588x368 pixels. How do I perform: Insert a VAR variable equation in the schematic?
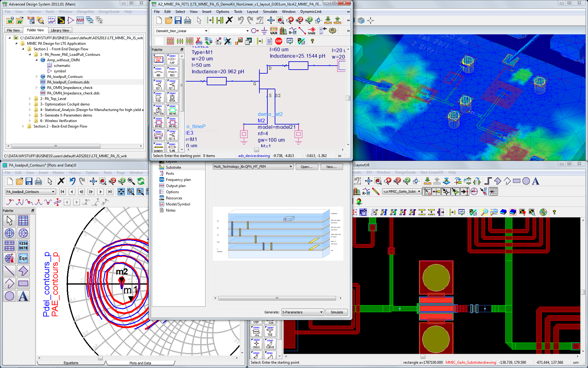(x=273, y=31)
